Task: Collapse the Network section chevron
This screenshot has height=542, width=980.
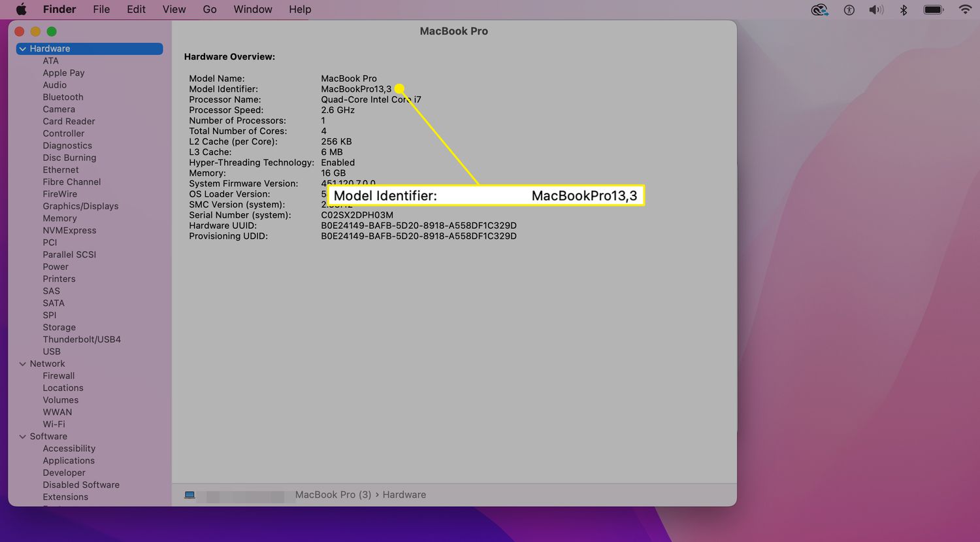Action: [x=23, y=364]
